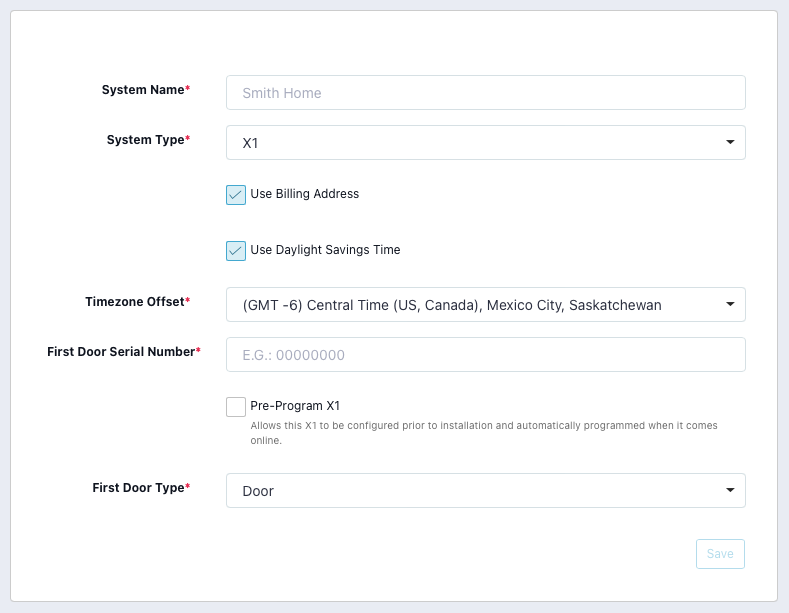This screenshot has width=789, height=613.
Task: Click the 'First Door Serial Number' label
Action: [120, 352]
